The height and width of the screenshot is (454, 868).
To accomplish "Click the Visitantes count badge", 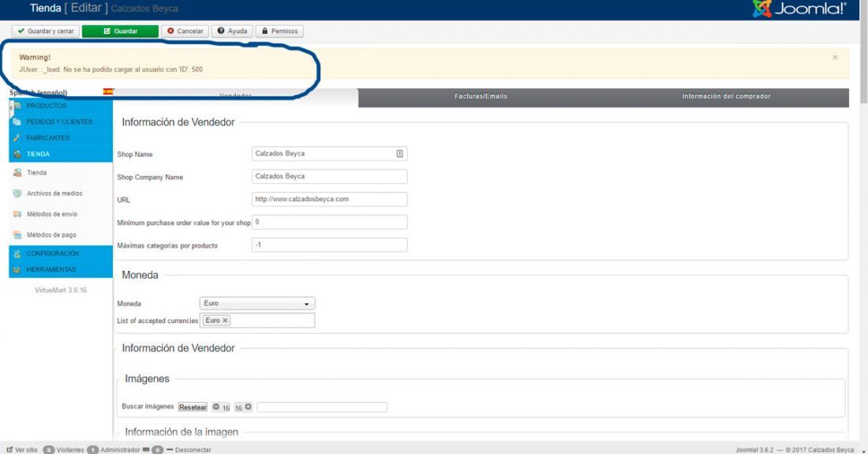I will (49, 449).
